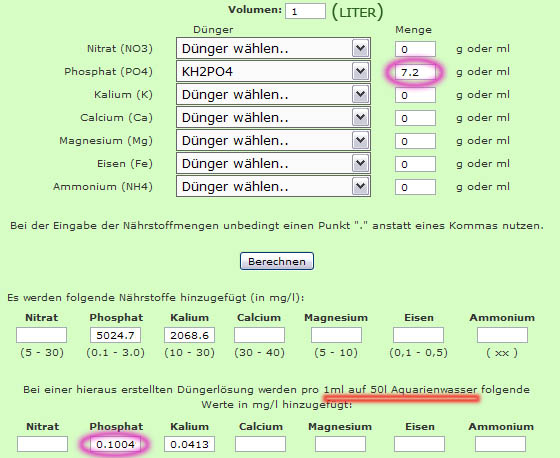Click the Magnesium amount input field
560x458 pixels.
415,141
